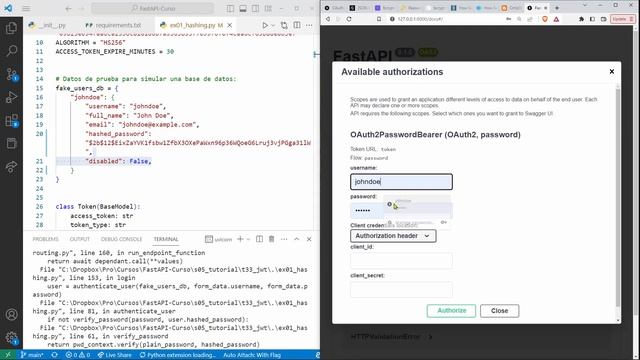Image resolution: width=640 pixels, height=360 pixels.
Task: Toggle the secondary side bar layout icon
Action: coord(256,8)
